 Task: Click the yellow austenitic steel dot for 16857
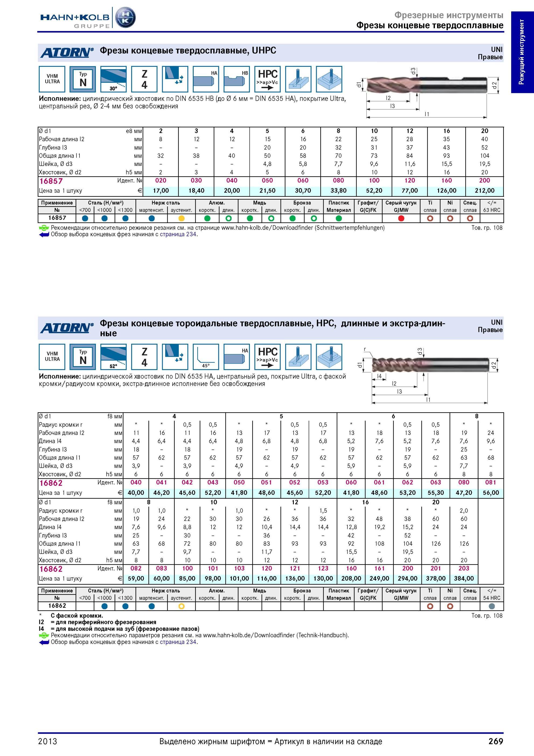[x=181, y=218]
